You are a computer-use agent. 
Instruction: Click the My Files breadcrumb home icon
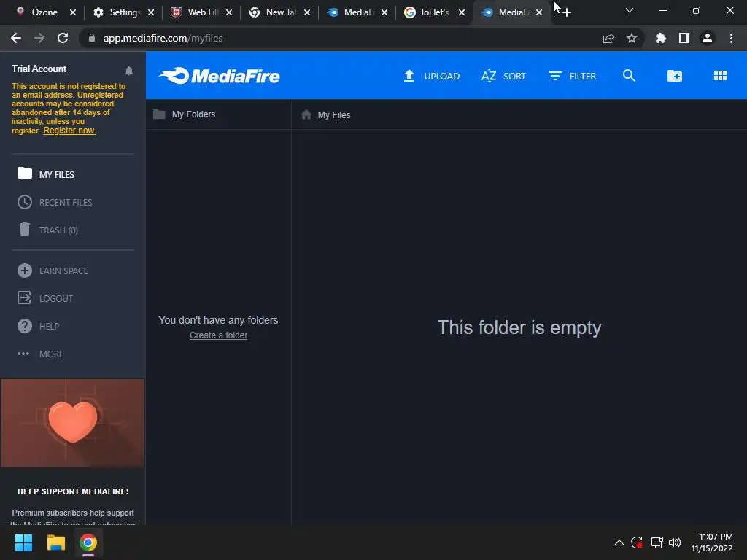[x=306, y=114]
